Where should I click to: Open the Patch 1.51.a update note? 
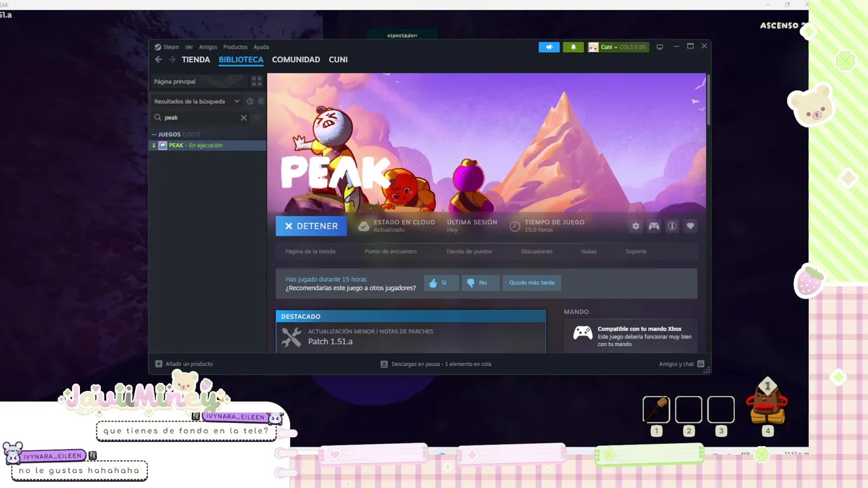pyautogui.click(x=330, y=342)
